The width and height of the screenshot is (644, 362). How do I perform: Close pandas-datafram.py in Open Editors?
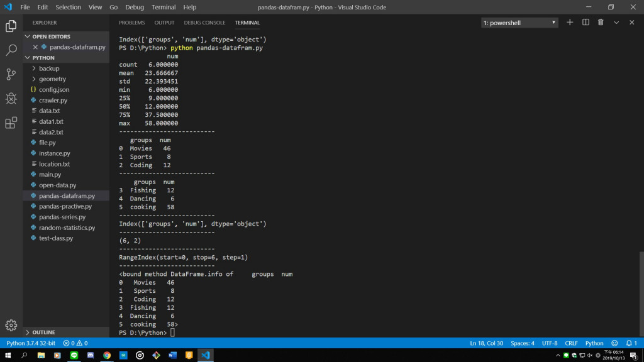point(35,47)
